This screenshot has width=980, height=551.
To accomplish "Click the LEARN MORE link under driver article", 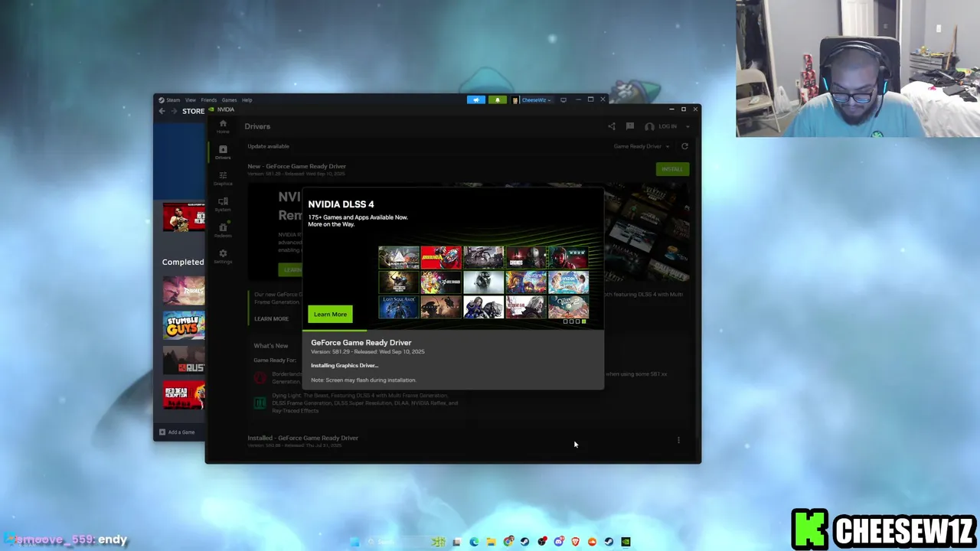I will [272, 318].
